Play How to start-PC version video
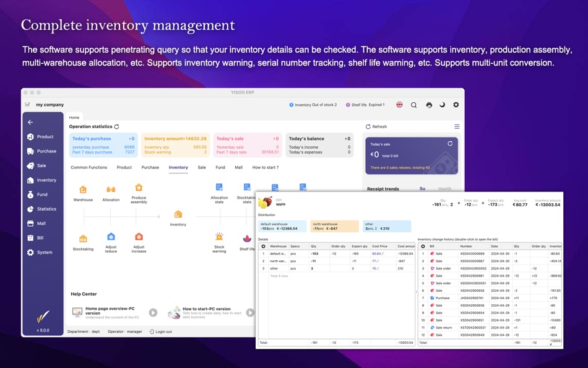 tap(250, 312)
